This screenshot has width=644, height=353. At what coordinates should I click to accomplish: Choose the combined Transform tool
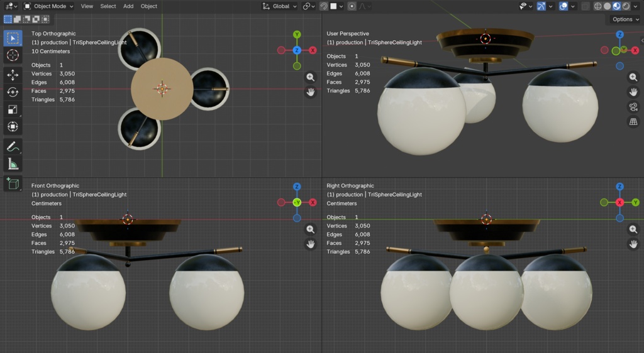pos(13,127)
